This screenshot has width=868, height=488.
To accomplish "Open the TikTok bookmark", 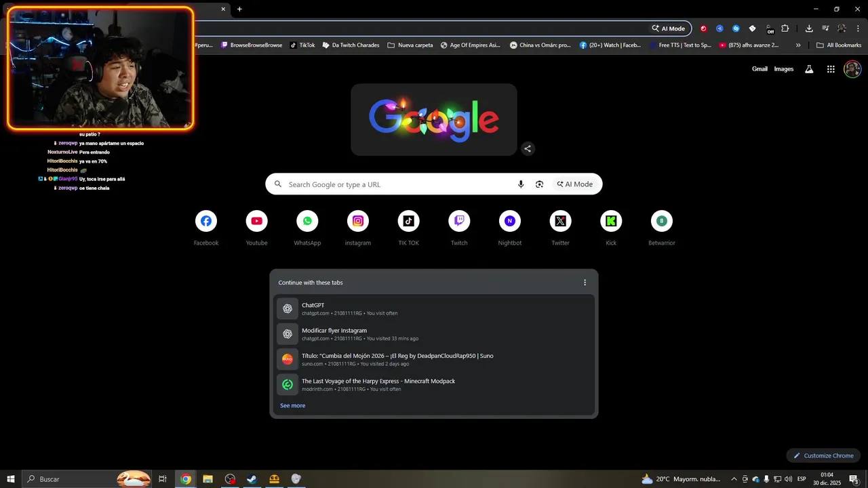I will (302, 45).
